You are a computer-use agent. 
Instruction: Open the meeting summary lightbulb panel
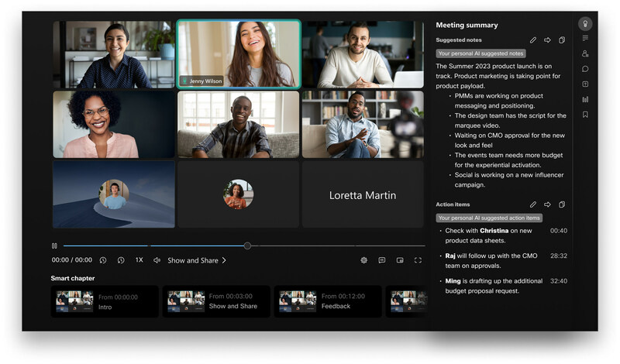tap(585, 23)
